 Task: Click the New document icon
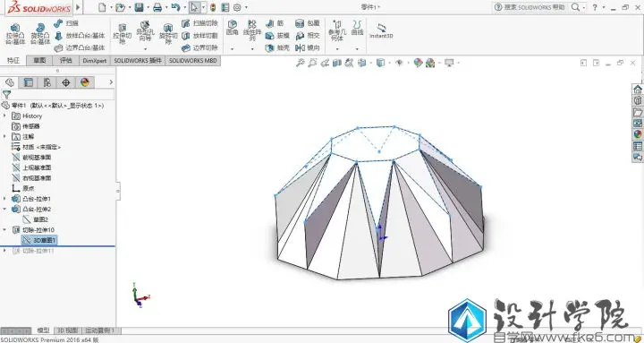pos(102,7)
